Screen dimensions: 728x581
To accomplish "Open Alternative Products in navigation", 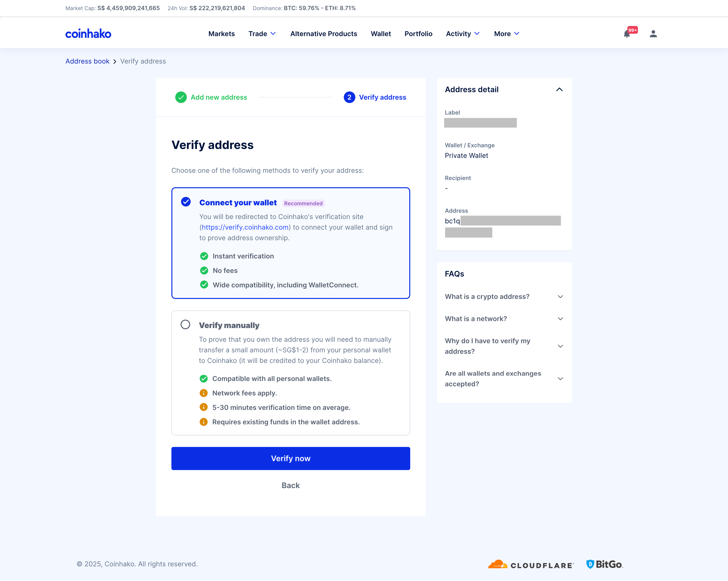I will (x=324, y=34).
